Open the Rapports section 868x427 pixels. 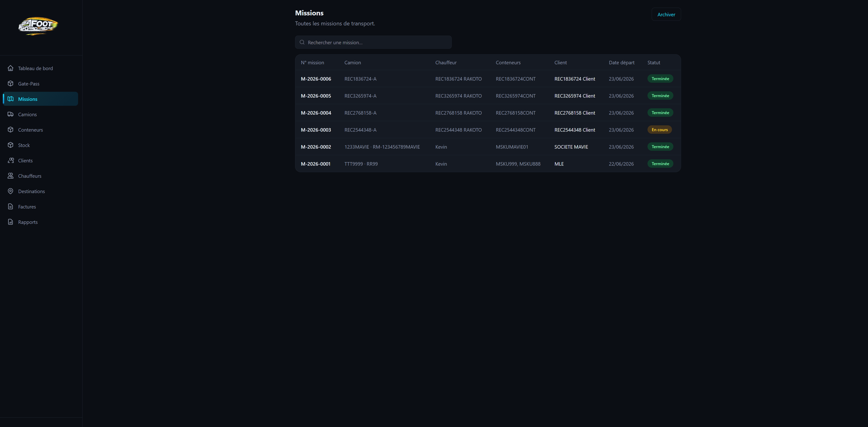click(x=40, y=222)
